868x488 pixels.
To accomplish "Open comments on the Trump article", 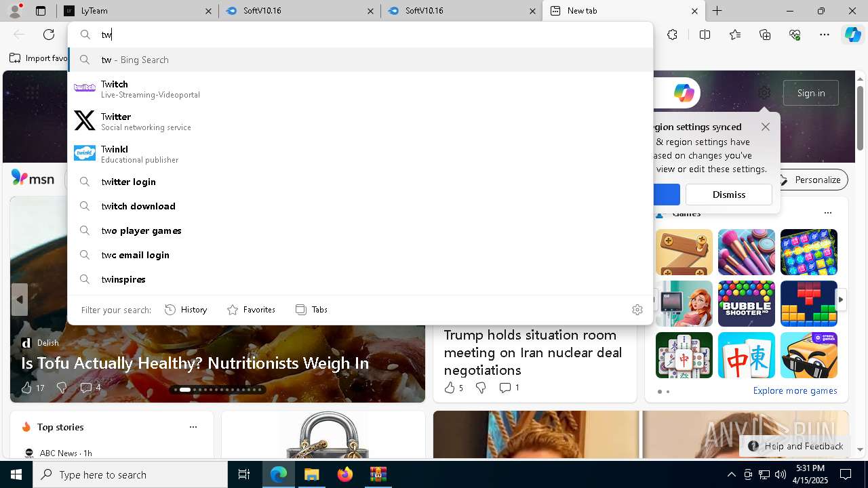I will (x=509, y=388).
